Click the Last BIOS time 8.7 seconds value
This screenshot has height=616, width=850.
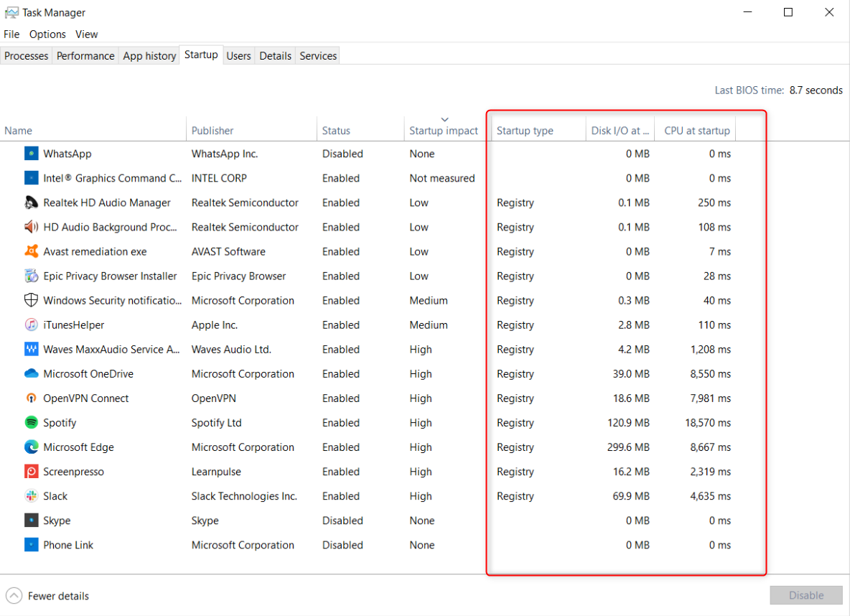pyautogui.click(x=816, y=90)
